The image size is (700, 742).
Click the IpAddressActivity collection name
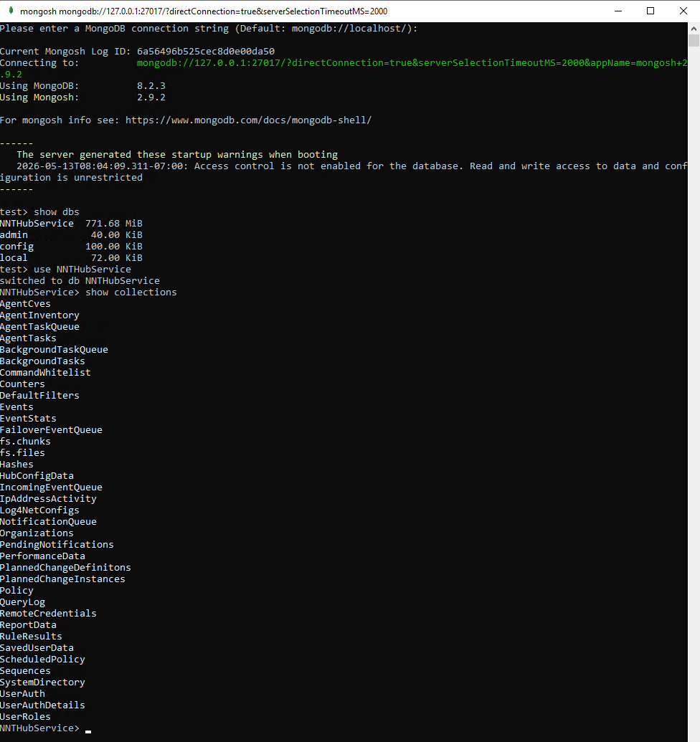(48, 499)
